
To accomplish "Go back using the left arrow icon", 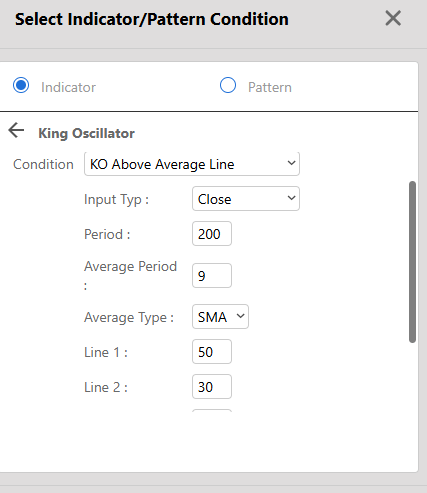I will (16, 130).
